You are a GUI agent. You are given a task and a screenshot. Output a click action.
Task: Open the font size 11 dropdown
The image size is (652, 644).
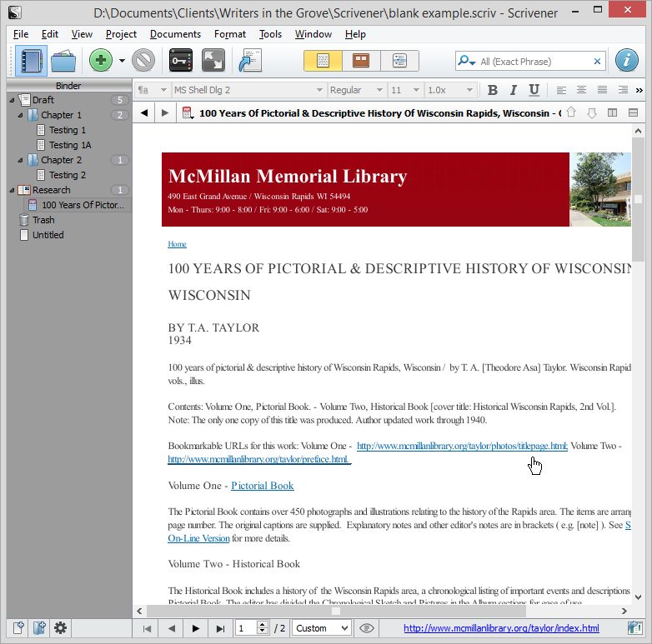[405, 90]
